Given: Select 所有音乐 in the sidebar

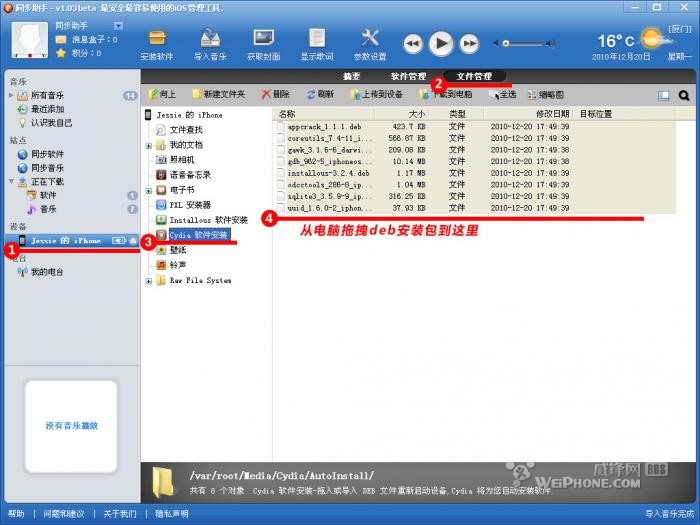Looking at the screenshot, I should click(47, 95).
